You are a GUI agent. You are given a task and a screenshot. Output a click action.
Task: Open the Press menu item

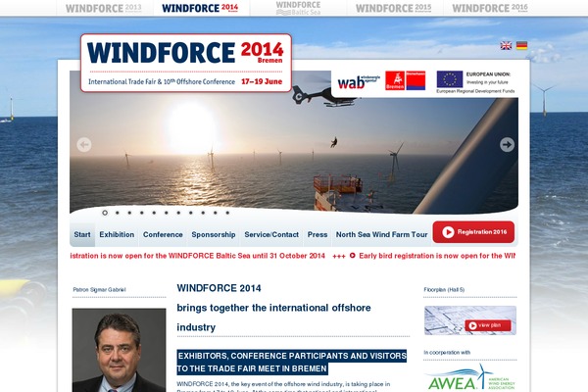click(x=318, y=234)
